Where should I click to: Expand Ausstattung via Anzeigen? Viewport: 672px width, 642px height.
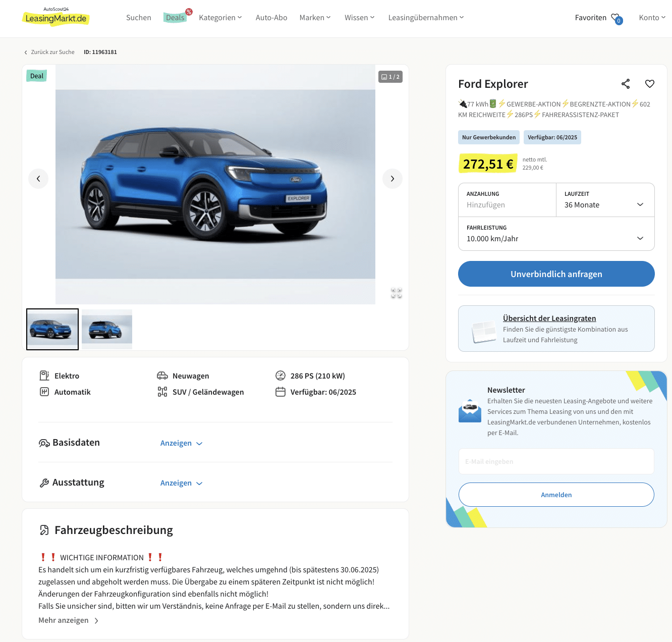182,483
